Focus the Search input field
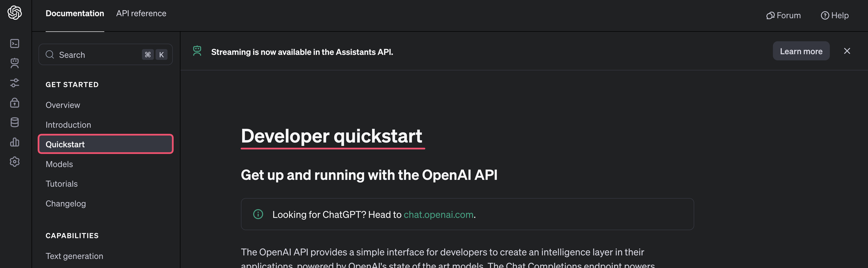The image size is (868, 268). [98, 55]
